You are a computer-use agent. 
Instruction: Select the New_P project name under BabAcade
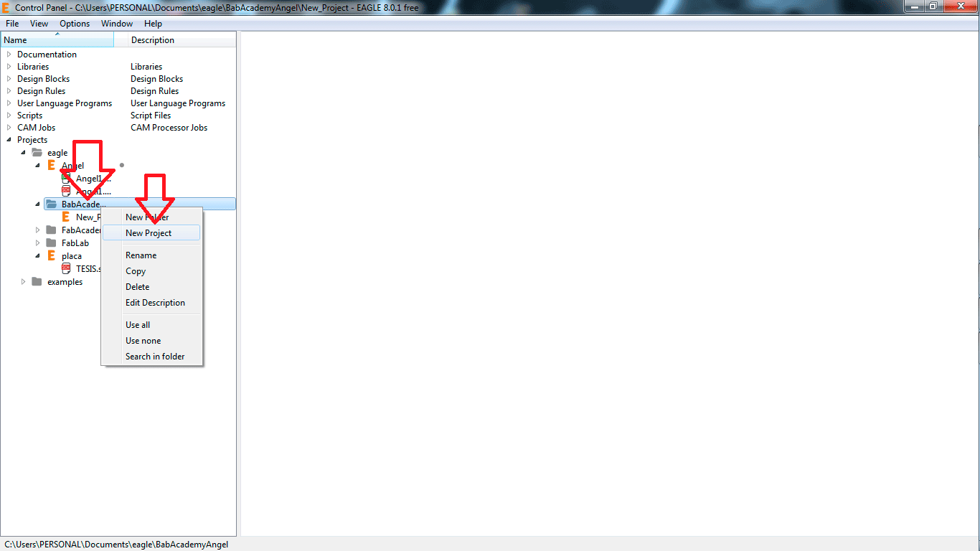coord(88,217)
